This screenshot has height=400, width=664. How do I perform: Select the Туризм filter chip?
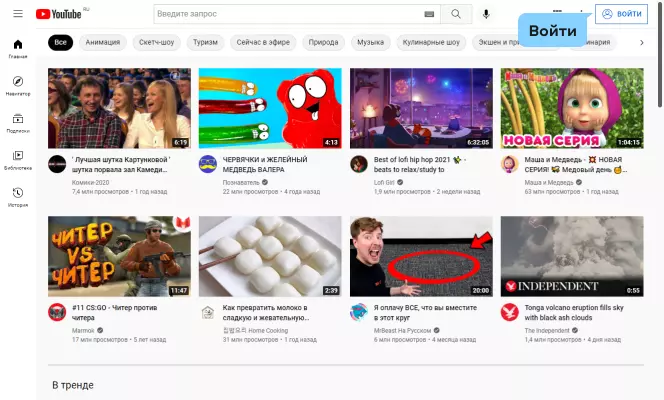coord(205,42)
